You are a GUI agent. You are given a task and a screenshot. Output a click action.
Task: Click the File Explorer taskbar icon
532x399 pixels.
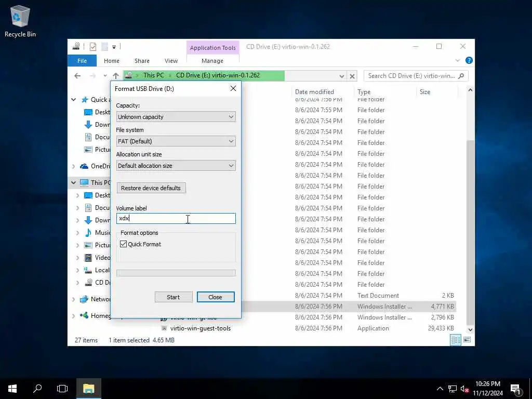[88, 389]
